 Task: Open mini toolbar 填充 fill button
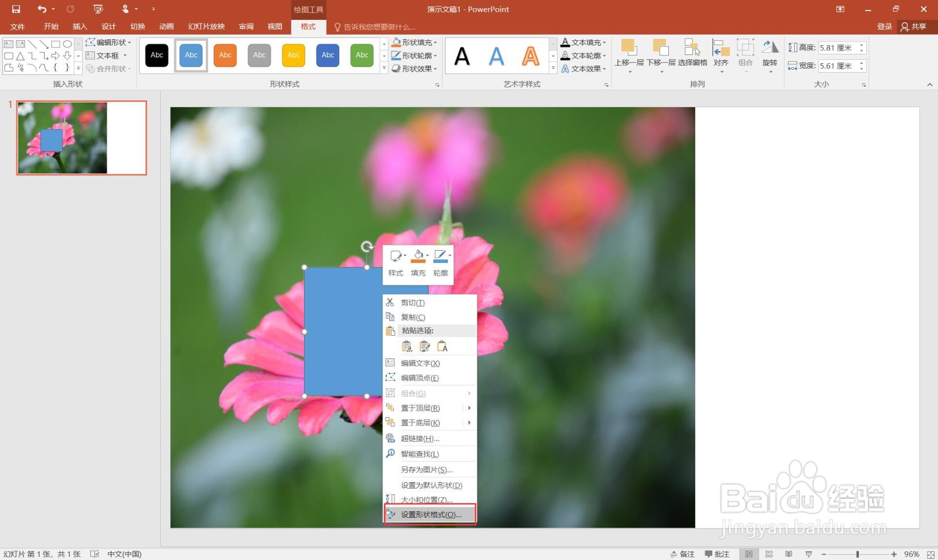419,264
